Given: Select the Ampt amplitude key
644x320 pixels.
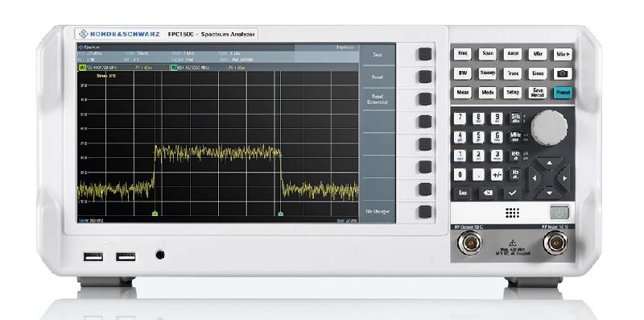Looking at the screenshot, I should pyautogui.click(x=512, y=54).
